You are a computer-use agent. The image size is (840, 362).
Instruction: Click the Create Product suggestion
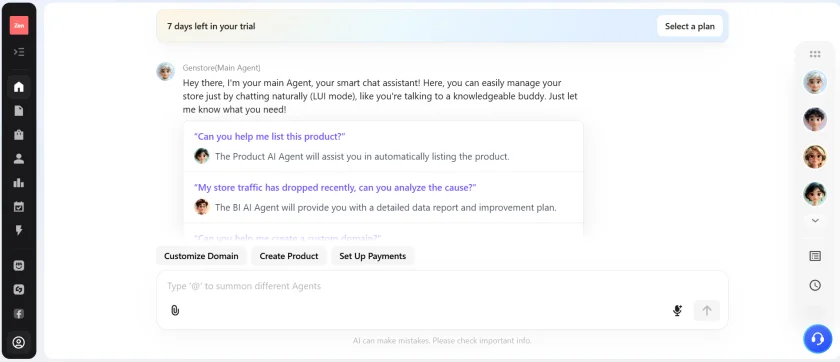(289, 256)
